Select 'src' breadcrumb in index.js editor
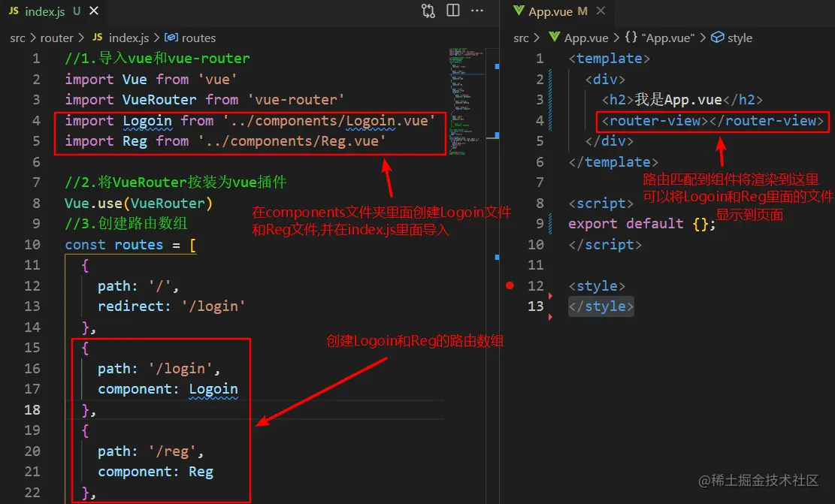Image resolution: width=835 pixels, height=504 pixels. [x=17, y=38]
